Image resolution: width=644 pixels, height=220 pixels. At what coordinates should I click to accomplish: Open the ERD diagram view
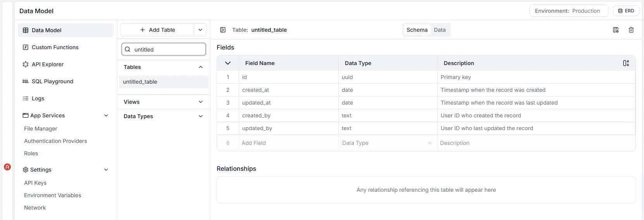click(626, 11)
